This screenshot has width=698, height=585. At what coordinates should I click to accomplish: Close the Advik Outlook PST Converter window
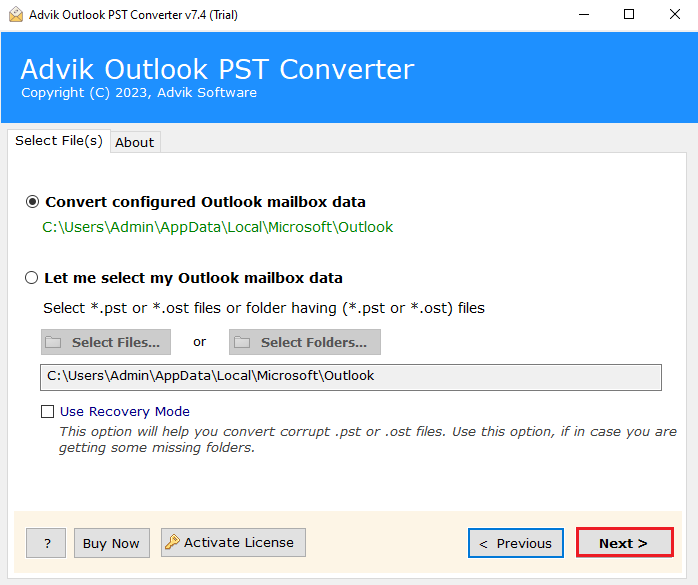point(675,15)
